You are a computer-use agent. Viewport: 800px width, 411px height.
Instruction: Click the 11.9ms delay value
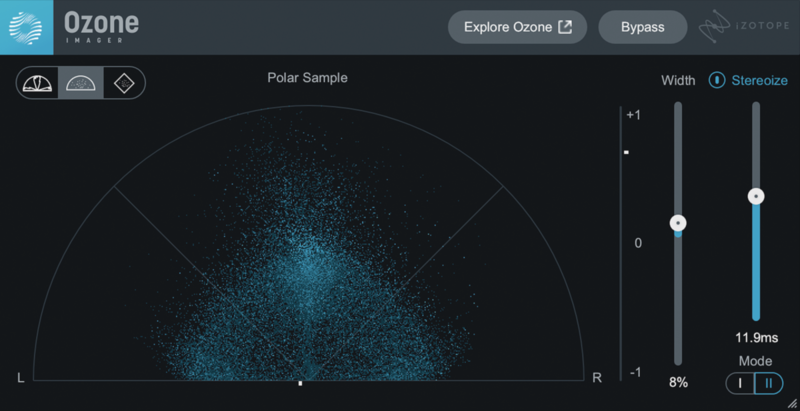click(x=757, y=338)
